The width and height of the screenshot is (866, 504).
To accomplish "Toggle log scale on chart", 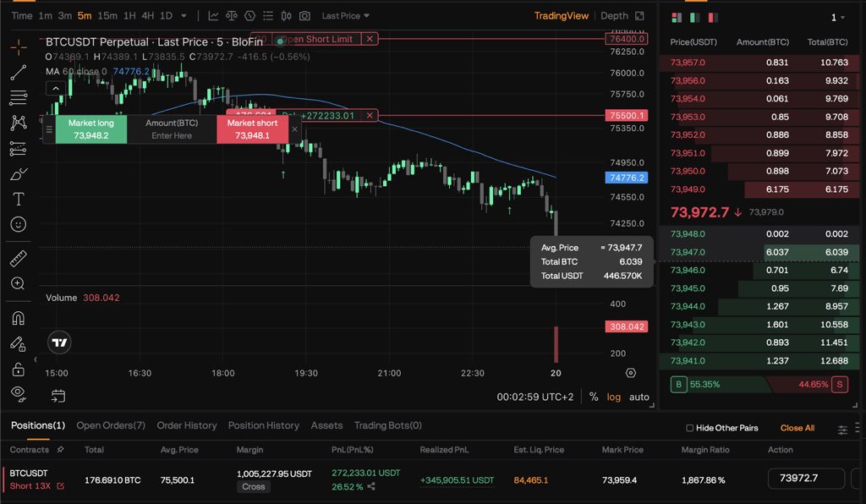I will [614, 397].
